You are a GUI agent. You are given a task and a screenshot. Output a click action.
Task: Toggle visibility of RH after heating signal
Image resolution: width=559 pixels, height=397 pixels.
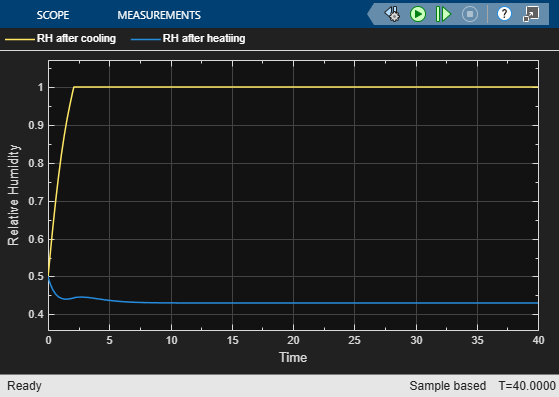coord(204,38)
